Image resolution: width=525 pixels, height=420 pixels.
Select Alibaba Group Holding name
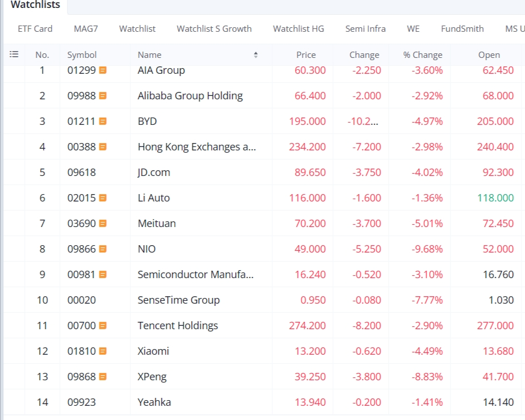click(190, 96)
